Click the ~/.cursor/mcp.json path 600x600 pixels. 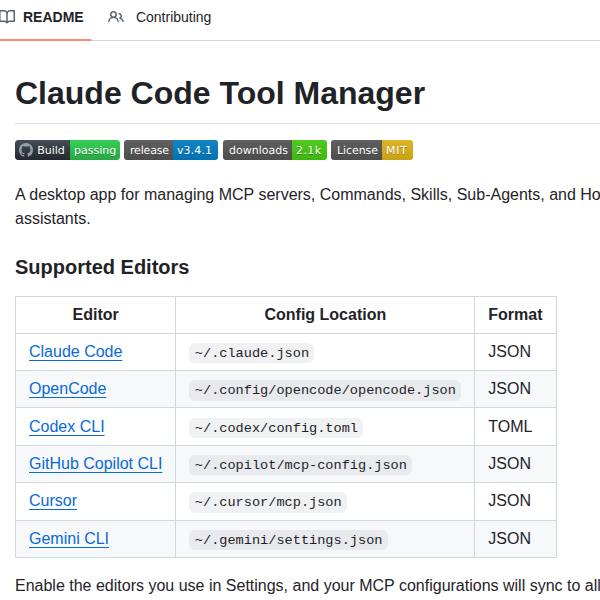point(268,502)
